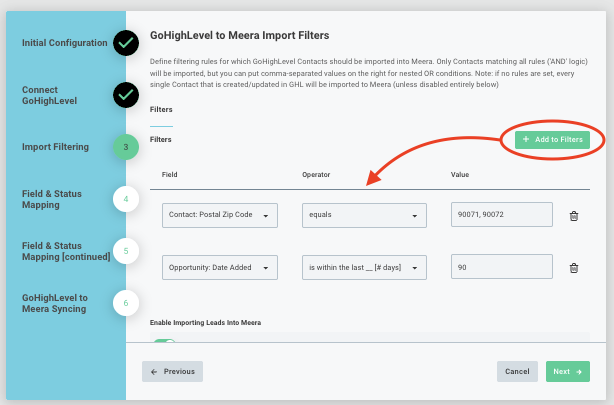Open the Opportunity: Date Added field dropdown
The image size is (614, 405).
[220, 268]
